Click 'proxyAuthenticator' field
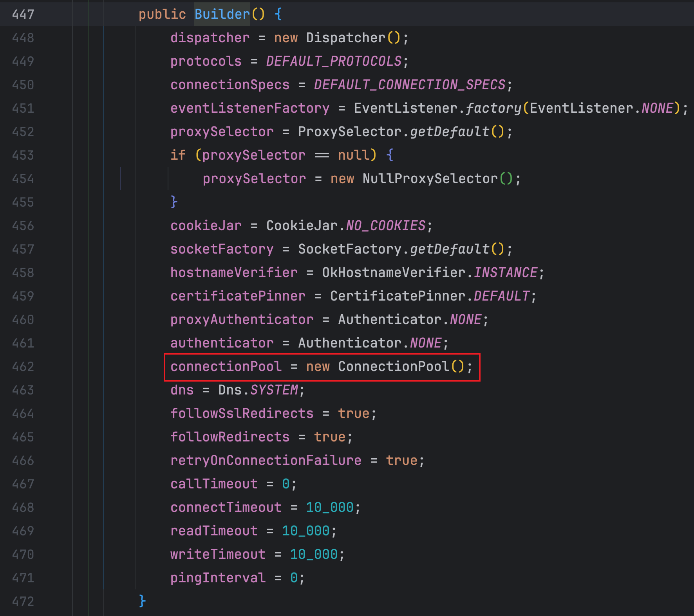This screenshot has height=616, width=694. point(242,320)
